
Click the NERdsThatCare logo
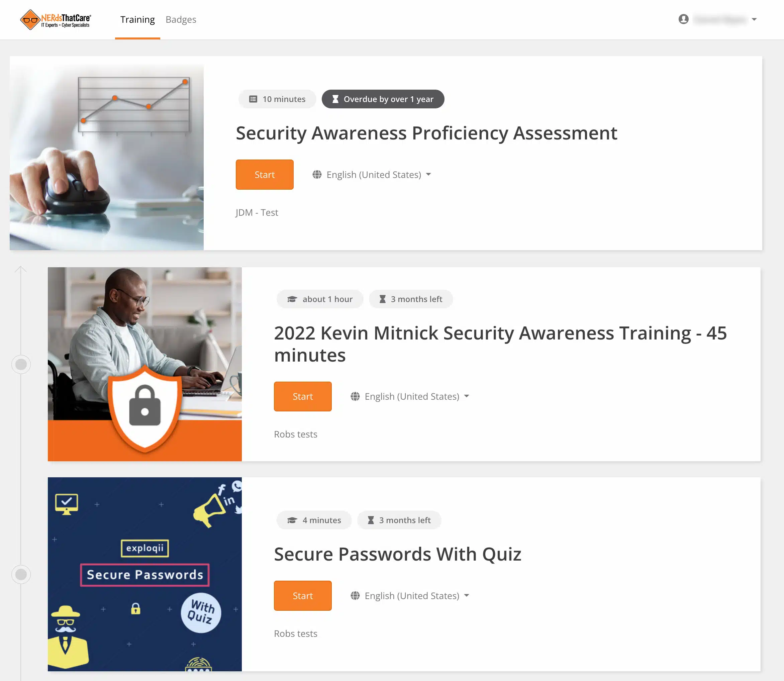(56, 20)
